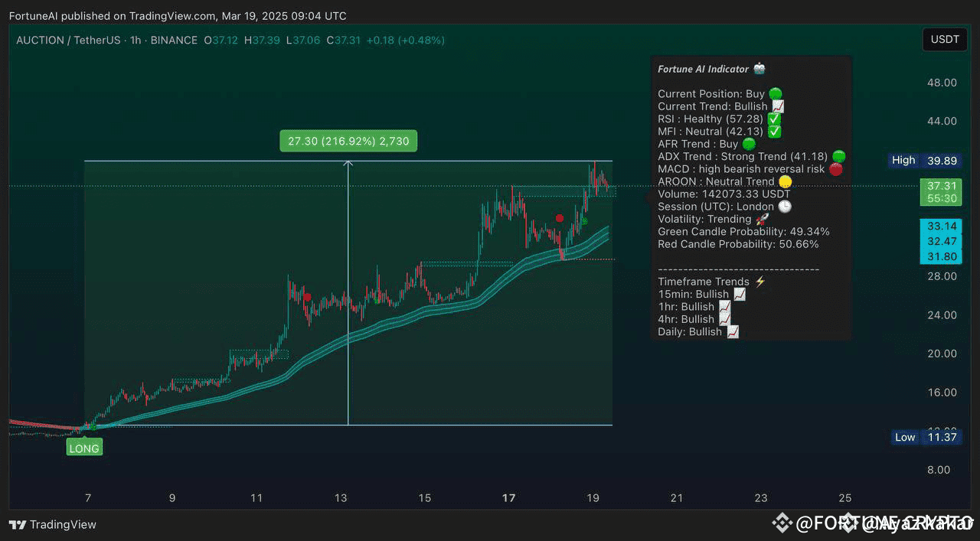Click the USDT currency button
This screenshot has height=541, width=980.
(945, 40)
